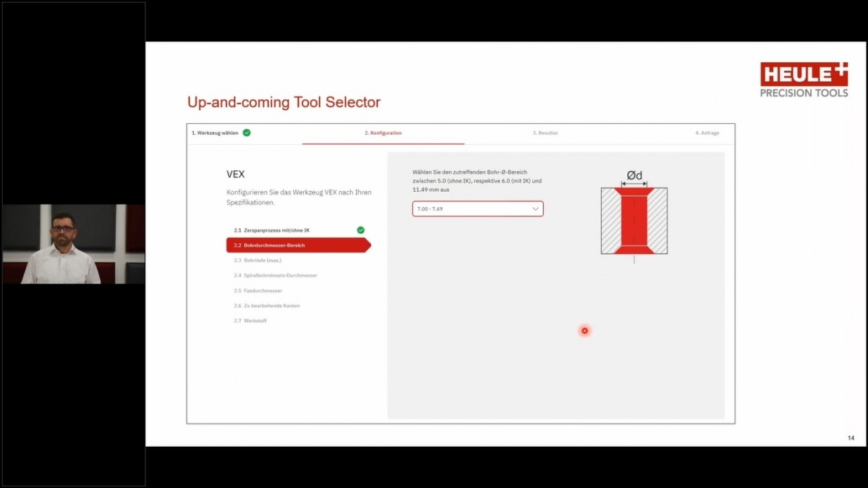The height and width of the screenshot is (488, 868).
Task: Click the 'Wählen Sie den zutreffenden Bohr-Ø-Bereich' instruction text
Action: [x=477, y=180]
